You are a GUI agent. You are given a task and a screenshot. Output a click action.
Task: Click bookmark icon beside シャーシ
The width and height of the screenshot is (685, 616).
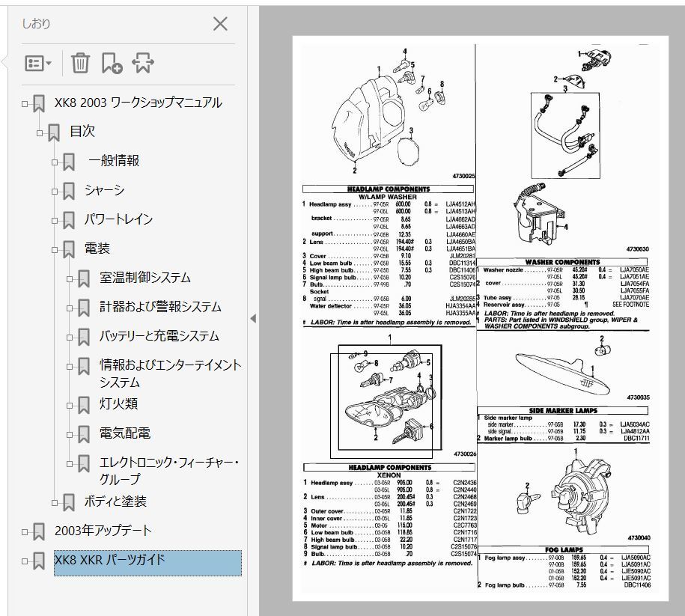point(69,192)
